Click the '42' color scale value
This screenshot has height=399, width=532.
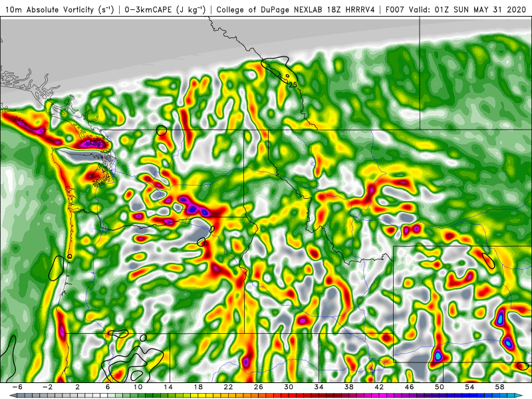pos(379,387)
